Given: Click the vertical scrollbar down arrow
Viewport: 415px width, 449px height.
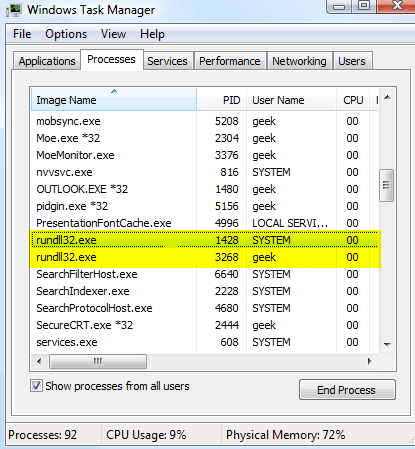Looking at the screenshot, I should tap(387, 344).
